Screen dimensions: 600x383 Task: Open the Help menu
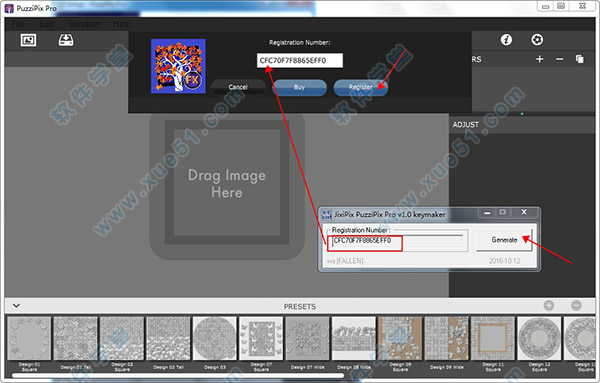(122, 24)
